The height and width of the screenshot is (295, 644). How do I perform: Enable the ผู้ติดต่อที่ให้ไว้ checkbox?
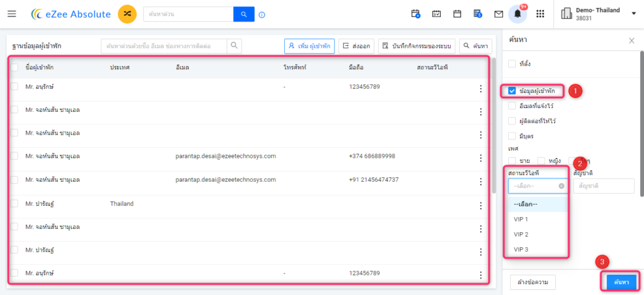pyautogui.click(x=512, y=121)
